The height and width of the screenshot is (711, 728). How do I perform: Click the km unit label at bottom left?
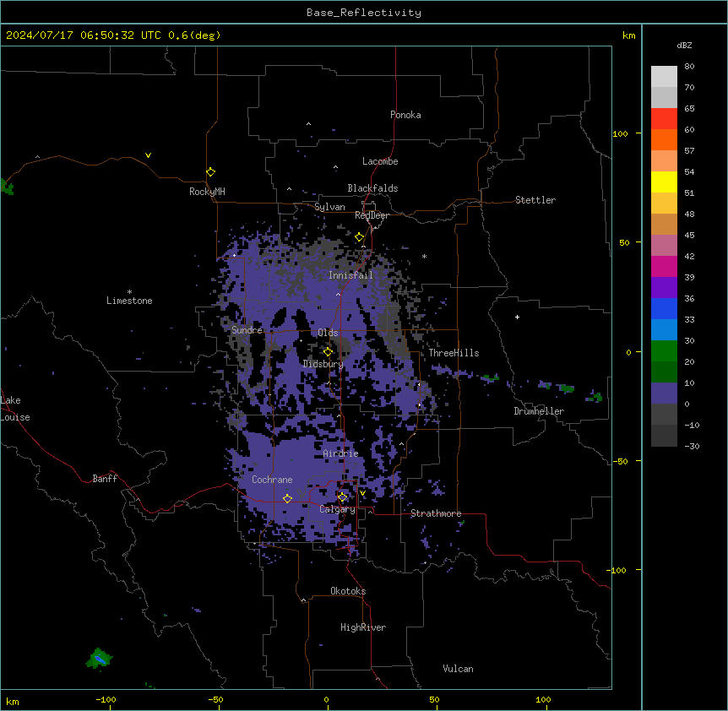(13, 701)
